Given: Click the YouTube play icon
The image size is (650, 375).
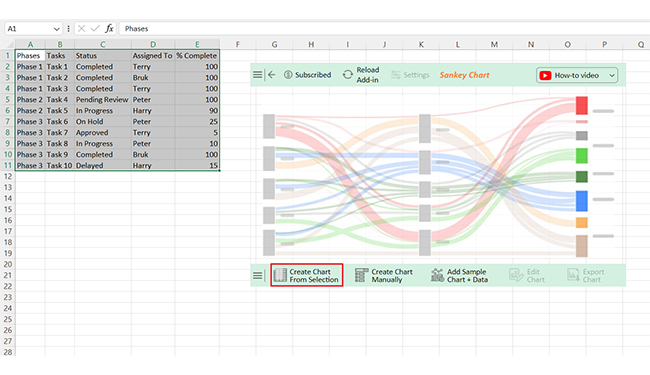Looking at the screenshot, I should pyautogui.click(x=545, y=75).
